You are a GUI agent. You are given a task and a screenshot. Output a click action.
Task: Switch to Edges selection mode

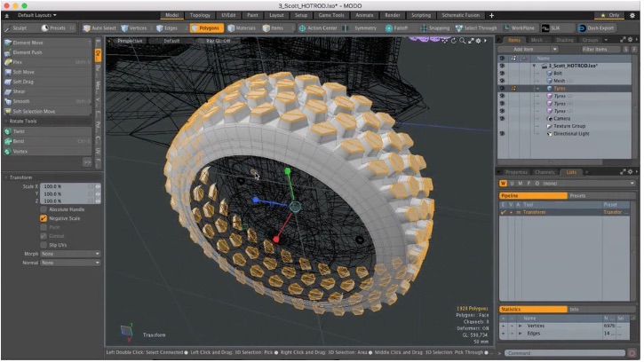(167, 28)
